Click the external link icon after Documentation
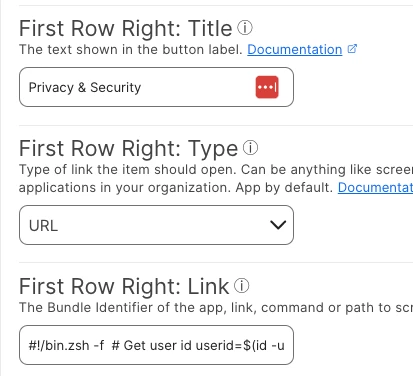This screenshot has height=376, width=413. [x=352, y=49]
